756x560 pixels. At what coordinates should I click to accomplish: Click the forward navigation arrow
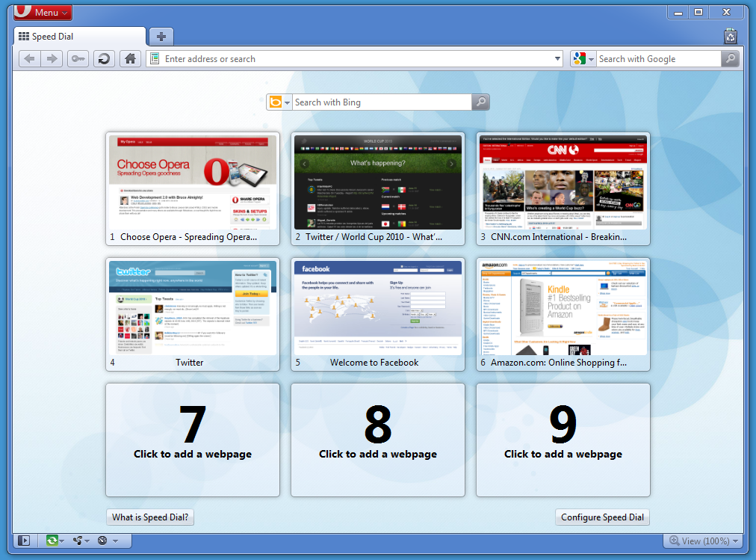[52, 58]
